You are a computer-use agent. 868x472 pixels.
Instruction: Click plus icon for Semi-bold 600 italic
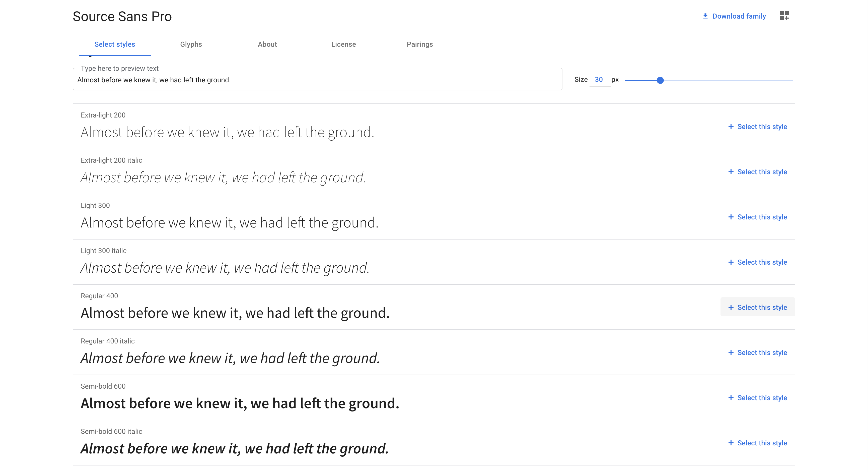731,443
